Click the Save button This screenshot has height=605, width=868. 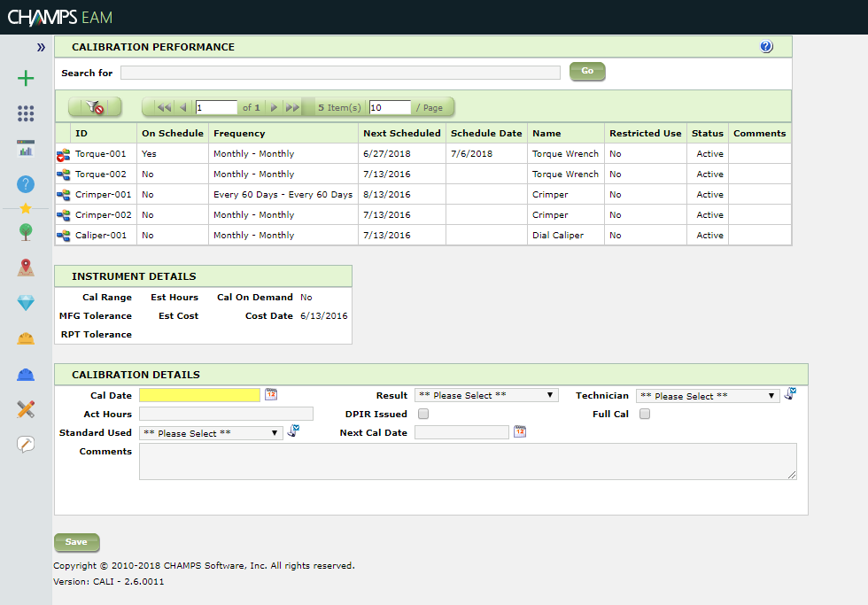76,542
